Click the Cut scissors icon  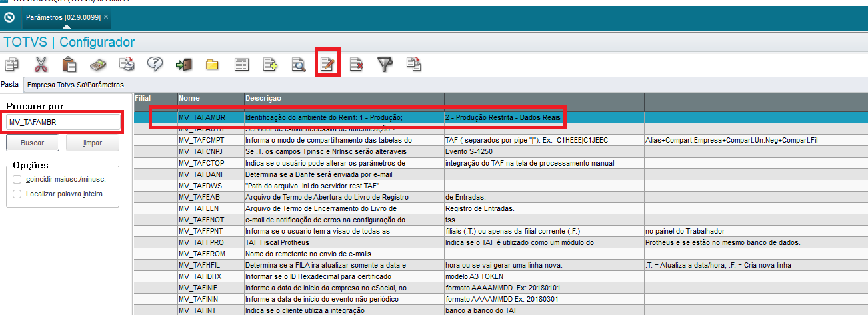pyautogui.click(x=41, y=65)
